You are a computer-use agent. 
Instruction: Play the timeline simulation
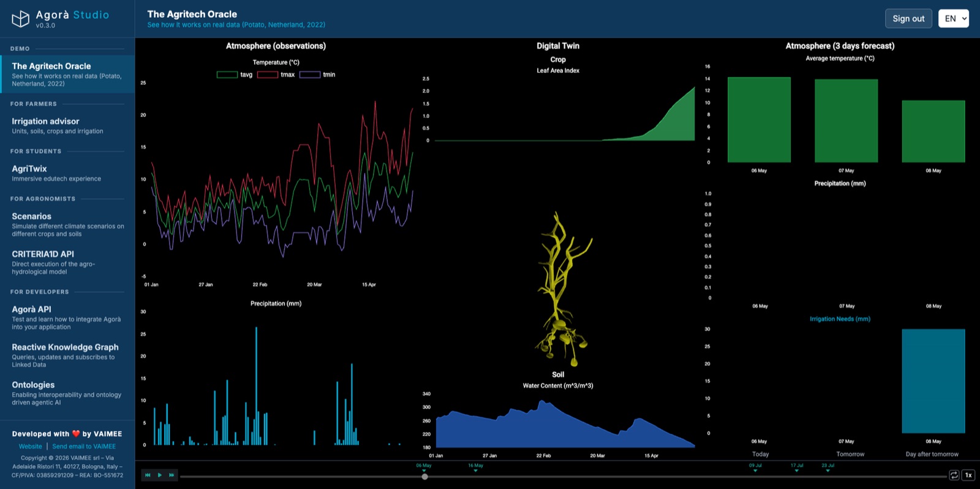(160, 475)
